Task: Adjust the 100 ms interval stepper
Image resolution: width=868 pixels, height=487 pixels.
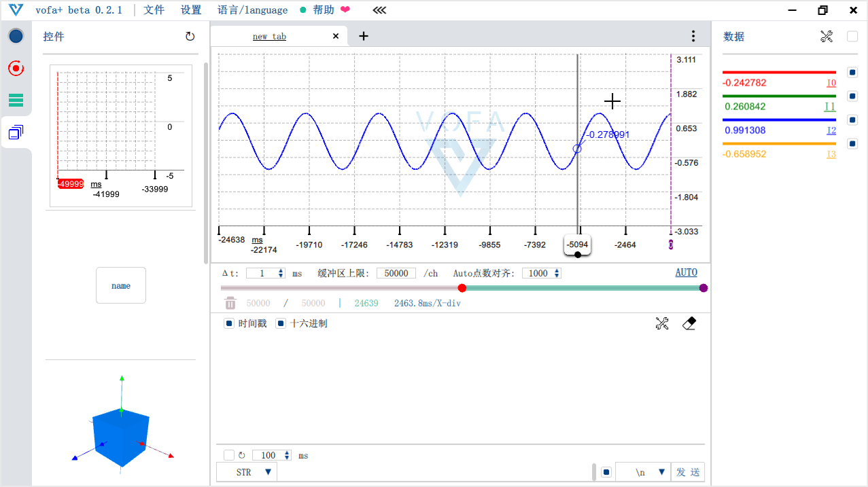Action: [288, 455]
